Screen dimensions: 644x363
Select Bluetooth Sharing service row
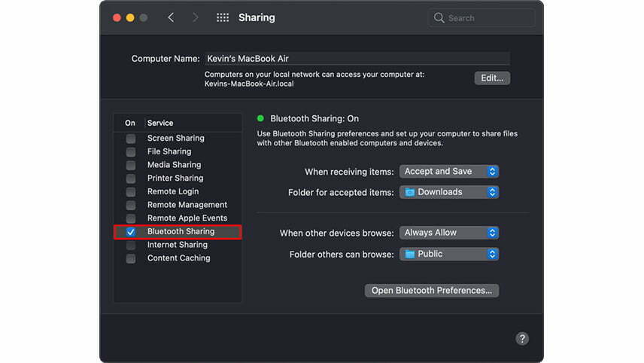(x=178, y=231)
